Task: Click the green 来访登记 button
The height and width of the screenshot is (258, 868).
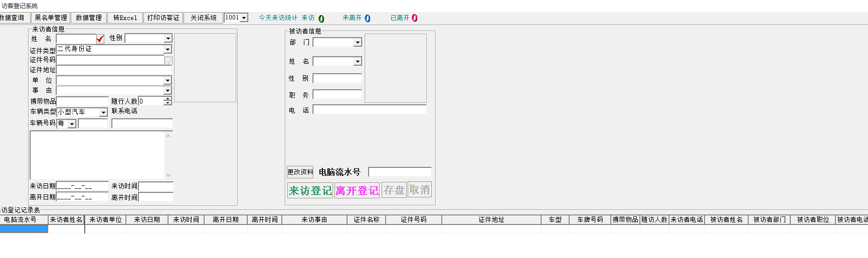Action: pyautogui.click(x=310, y=190)
